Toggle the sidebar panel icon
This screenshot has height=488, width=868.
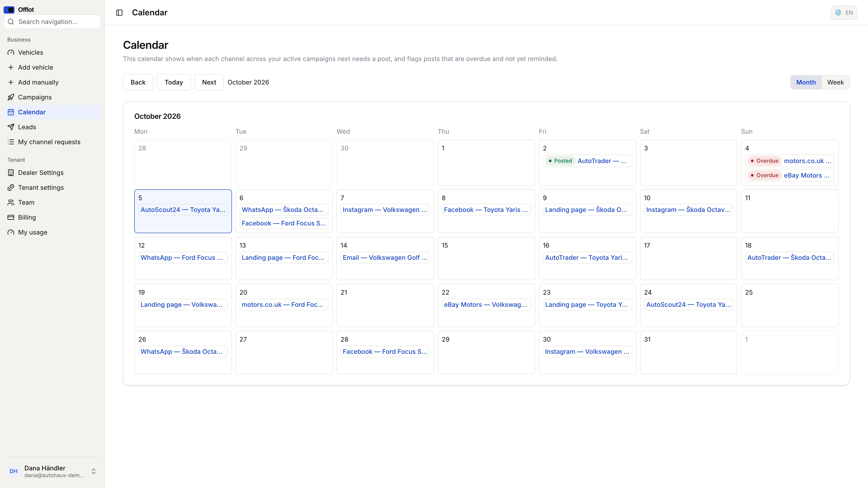[119, 12]
